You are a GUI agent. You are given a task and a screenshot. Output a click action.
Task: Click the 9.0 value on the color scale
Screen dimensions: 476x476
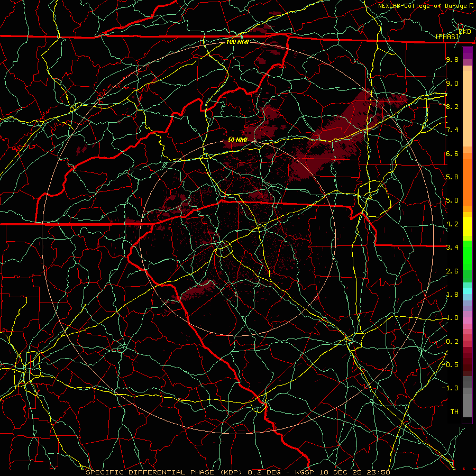click(x=452, y=83)
